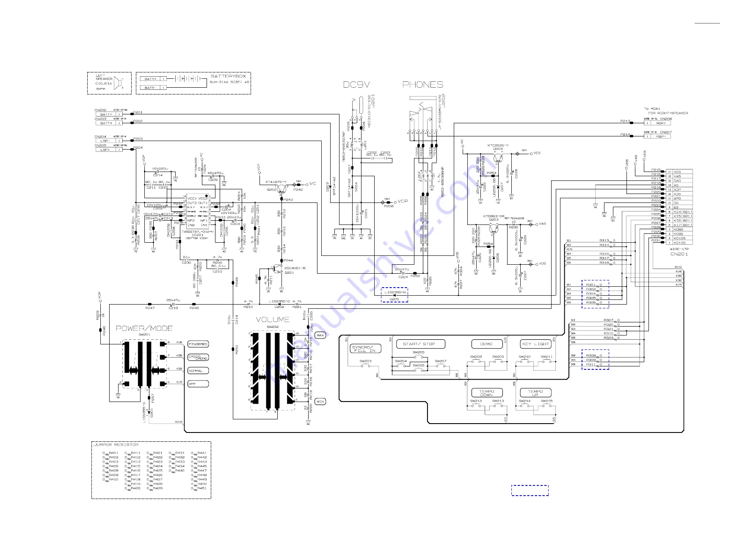
Task: Click the SW208 DEMO switch symbol
Action: click(476, 361)
